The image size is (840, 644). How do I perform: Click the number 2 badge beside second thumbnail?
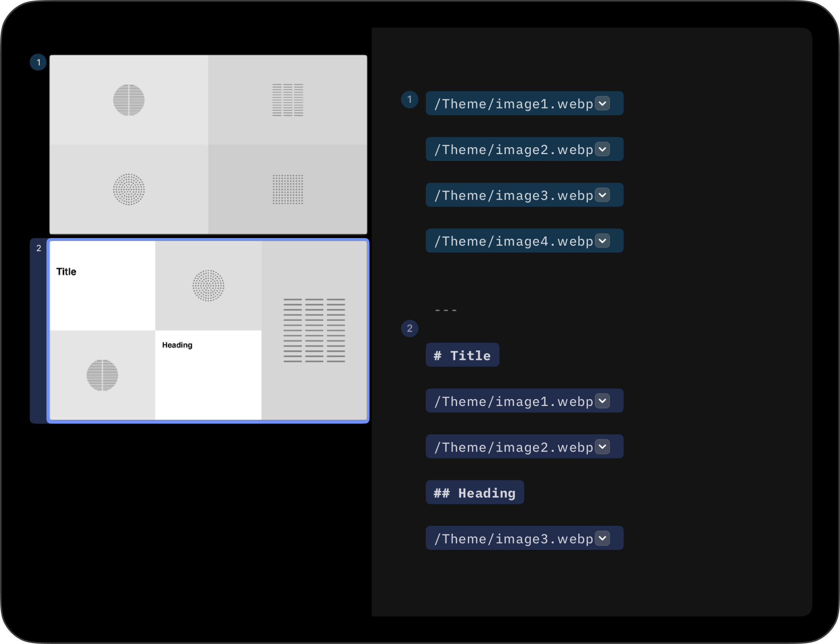(38, 248)
